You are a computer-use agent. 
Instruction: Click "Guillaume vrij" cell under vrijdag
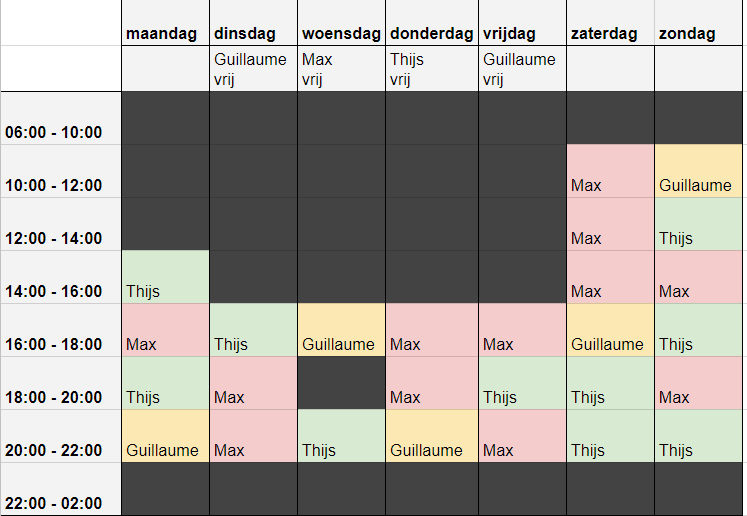click(522, 69)
